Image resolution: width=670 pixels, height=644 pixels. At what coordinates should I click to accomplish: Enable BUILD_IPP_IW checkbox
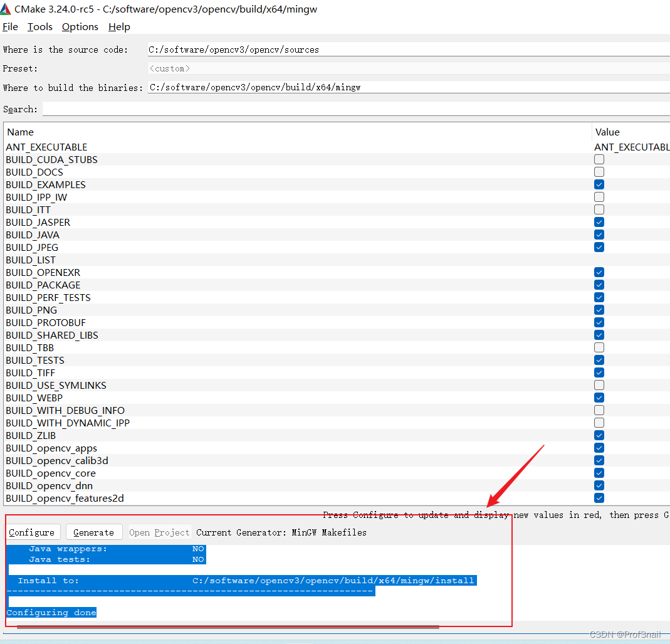pos(599,197)
